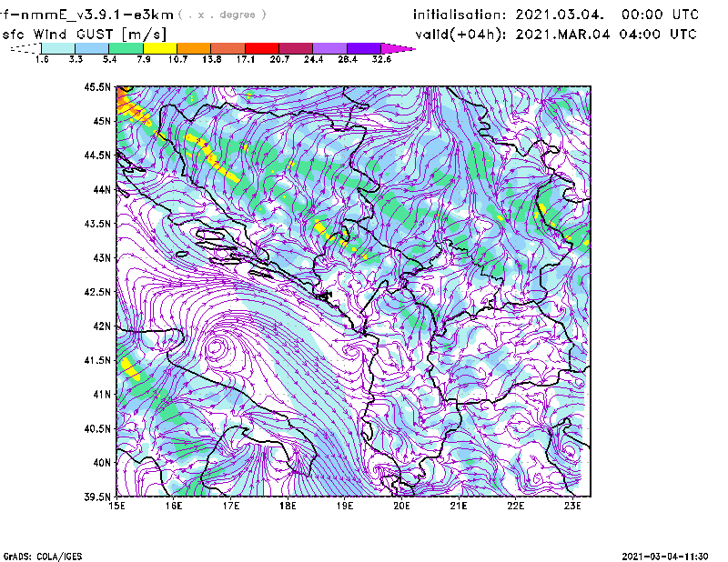Click the model name rf-nmmE_v3.9.1-e3km

tap(86, 15)
